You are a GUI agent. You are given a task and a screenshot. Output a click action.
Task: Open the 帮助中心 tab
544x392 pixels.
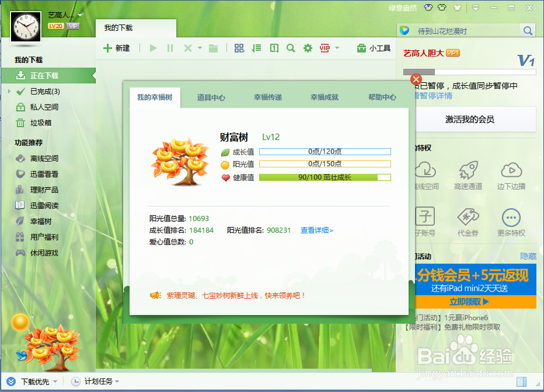[383, 98]
